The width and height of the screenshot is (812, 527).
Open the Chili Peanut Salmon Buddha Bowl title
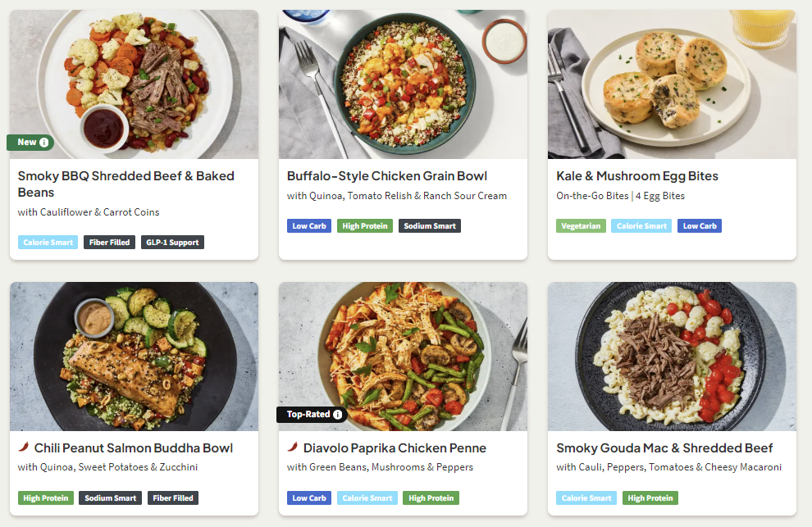pyautogui.click(x=133, y=448)
